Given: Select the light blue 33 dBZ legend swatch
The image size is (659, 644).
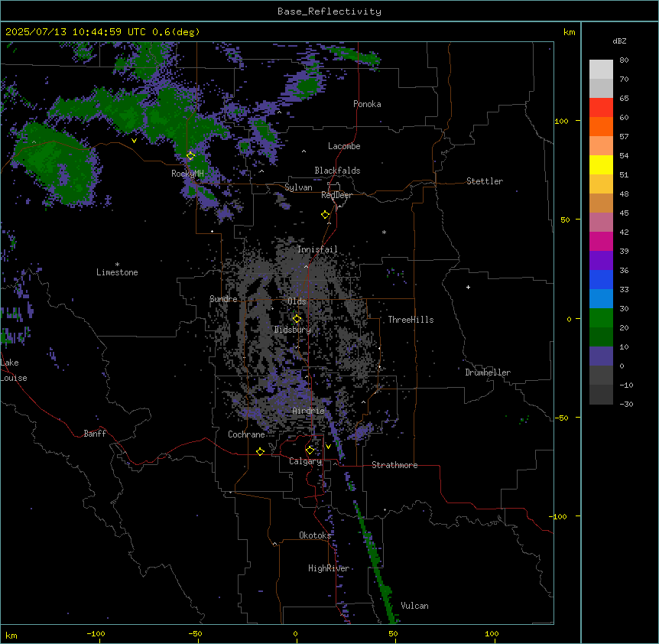Looking at the screenshot, I should (601, 299).
